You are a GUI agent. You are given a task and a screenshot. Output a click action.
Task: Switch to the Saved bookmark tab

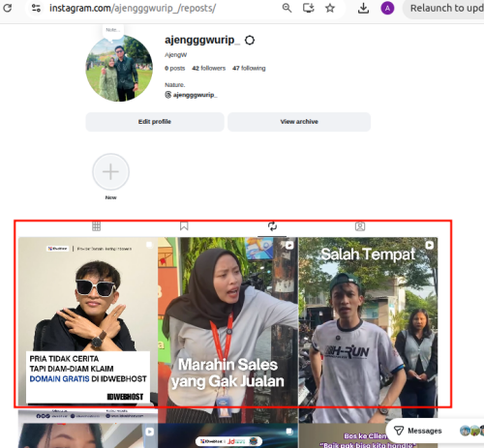click(x=184, y=226)
